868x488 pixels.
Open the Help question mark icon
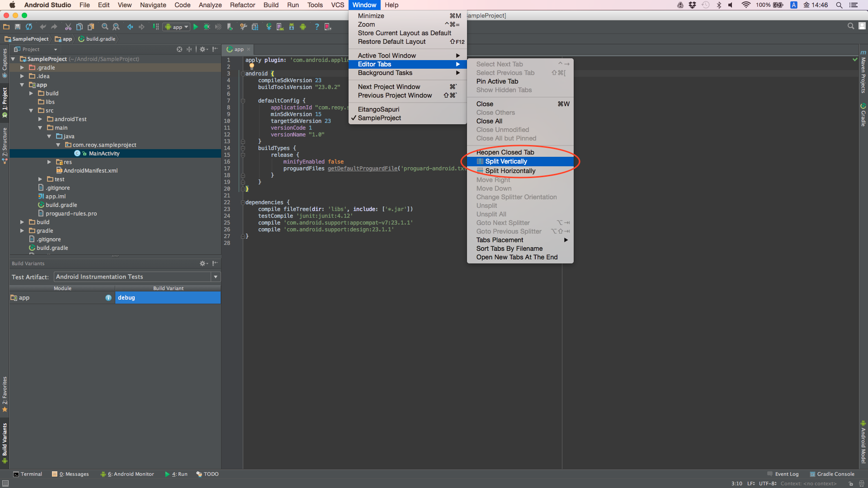point(316,27)
